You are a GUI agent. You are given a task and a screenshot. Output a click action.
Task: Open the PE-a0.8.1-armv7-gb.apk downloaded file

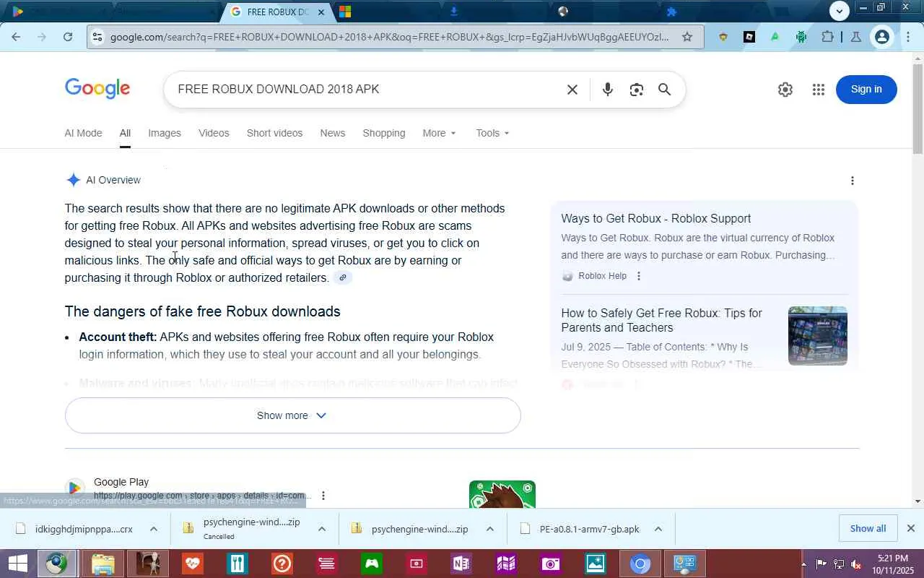[590, 529]
